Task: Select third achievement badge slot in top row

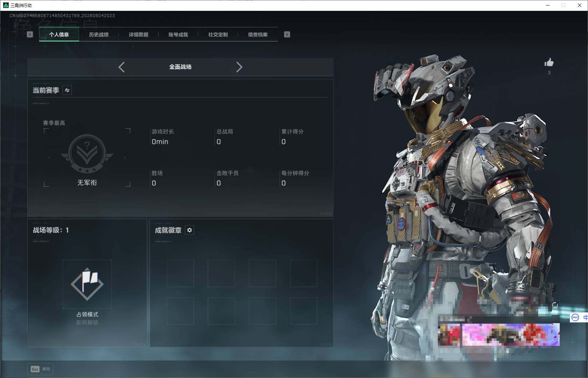Action: click(x=263, y=274)
